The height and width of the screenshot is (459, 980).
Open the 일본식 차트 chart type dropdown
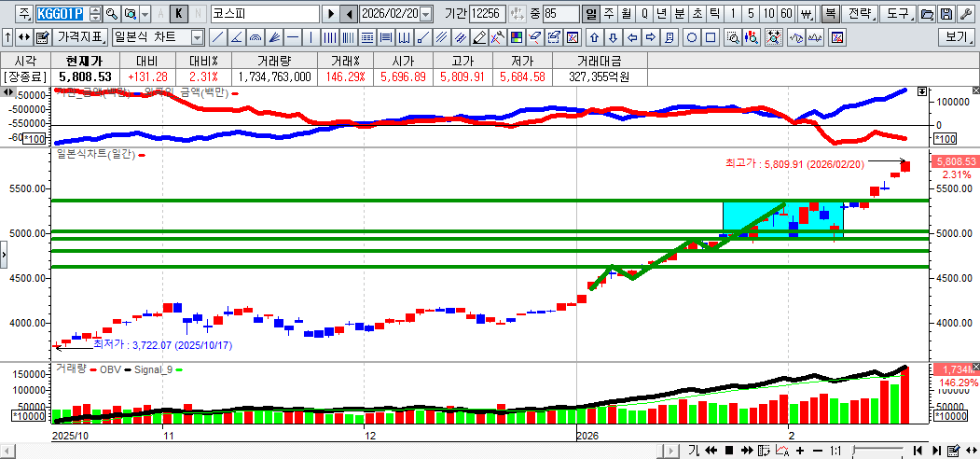197,37
